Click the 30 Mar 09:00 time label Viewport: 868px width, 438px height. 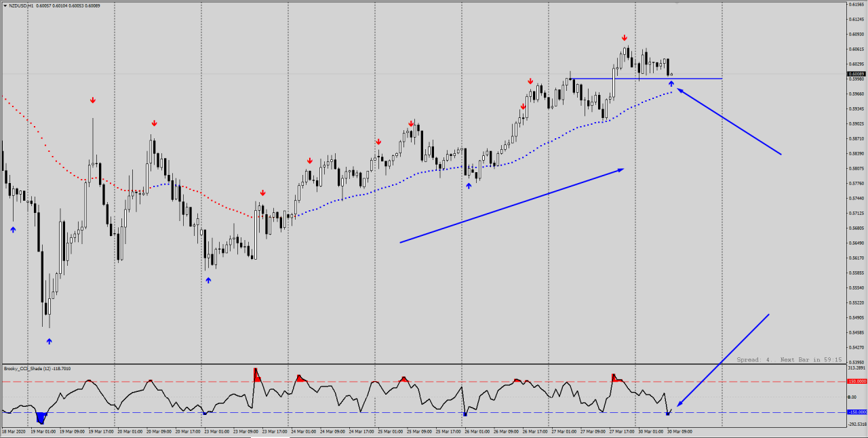681,431
